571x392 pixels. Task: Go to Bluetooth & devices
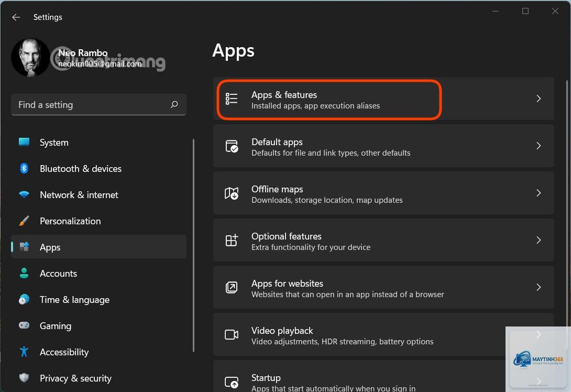[98, 168]
